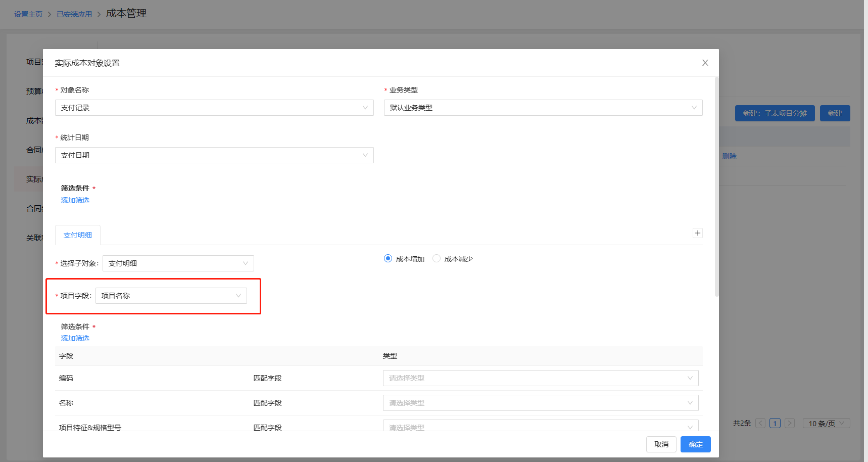The height and width of the screenshot is (462, 868).
Task: Add a new tab with plus icon
Action: [697, 233]
